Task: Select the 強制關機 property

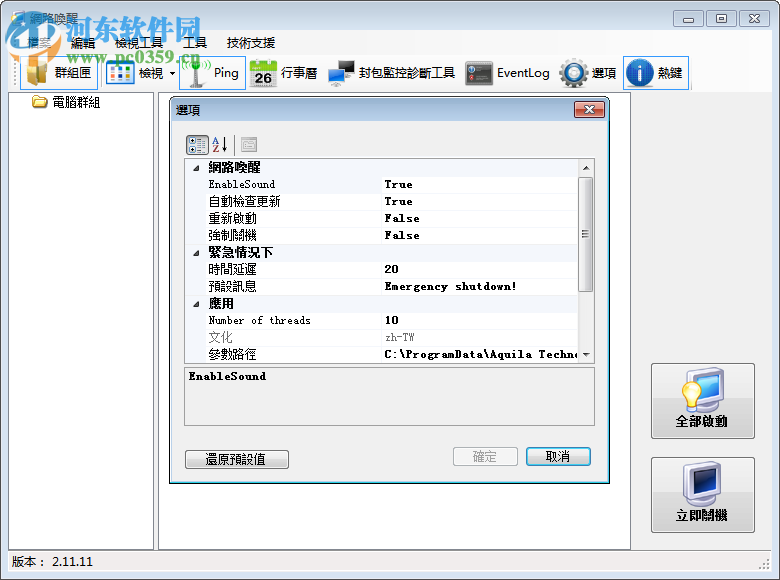Action: 293,235
